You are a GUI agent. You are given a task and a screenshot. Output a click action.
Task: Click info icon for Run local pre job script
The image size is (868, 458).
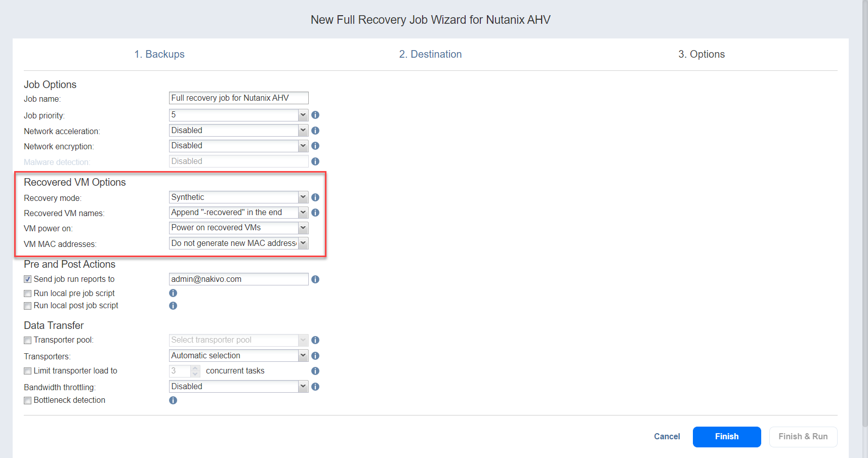click(x=173, y=293)
